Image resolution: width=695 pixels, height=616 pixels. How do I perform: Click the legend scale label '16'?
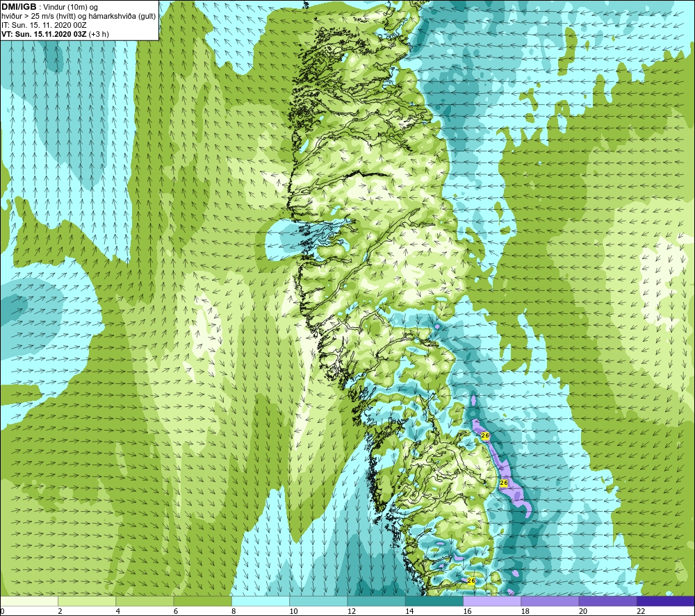point(468,611)
